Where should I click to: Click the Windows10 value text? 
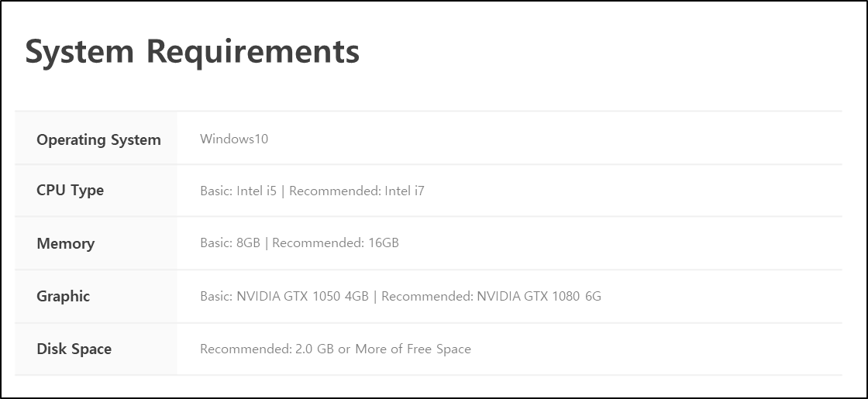(233, 139)
